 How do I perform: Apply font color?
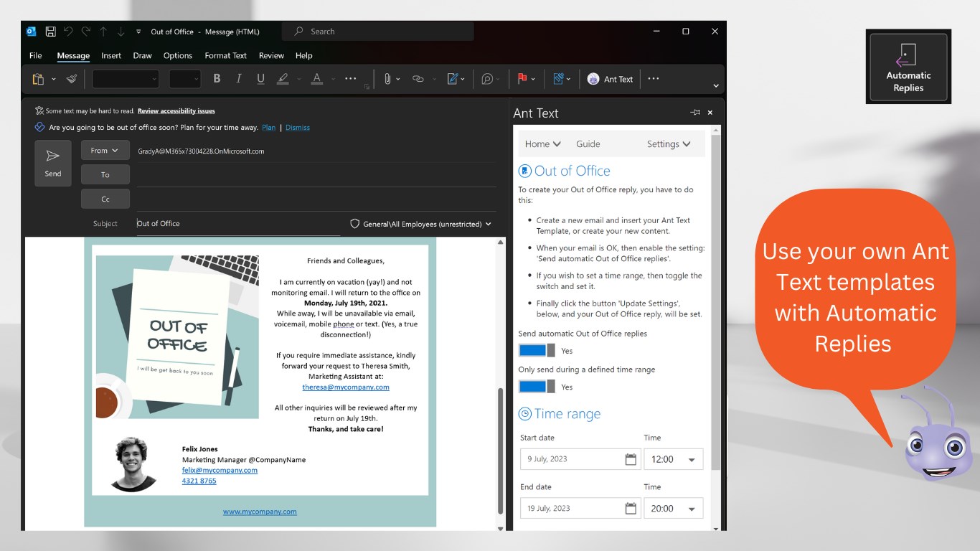(317, 79)
